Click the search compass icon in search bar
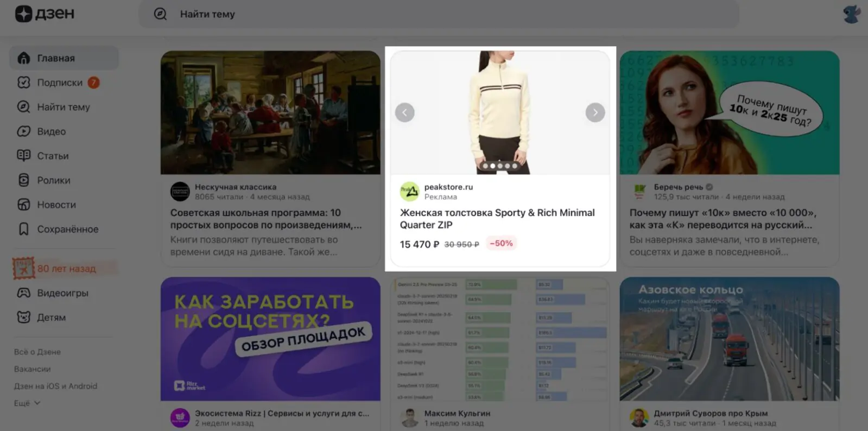Image resolution: width=868 pixels, height=431 pixels. click(x=160, y=14)
